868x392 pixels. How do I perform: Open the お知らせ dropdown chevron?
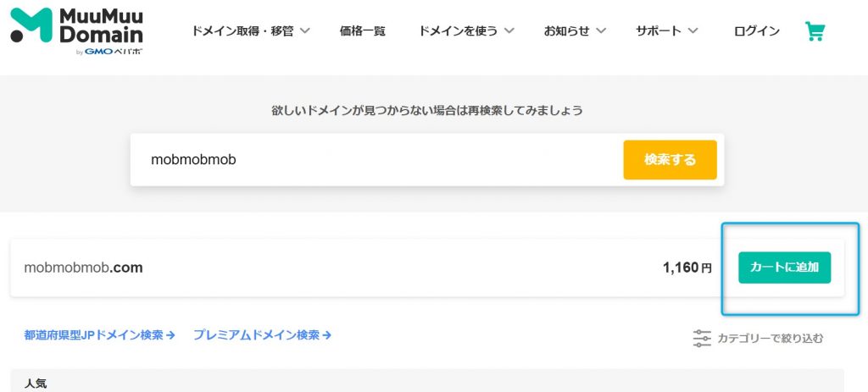click(x=601, y=31)
